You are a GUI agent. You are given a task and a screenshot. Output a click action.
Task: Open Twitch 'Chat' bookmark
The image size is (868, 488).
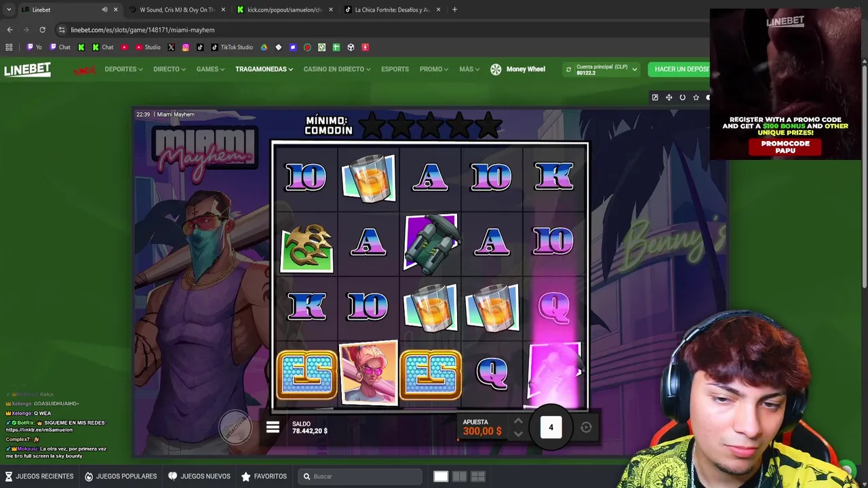[x=59, y=47]
